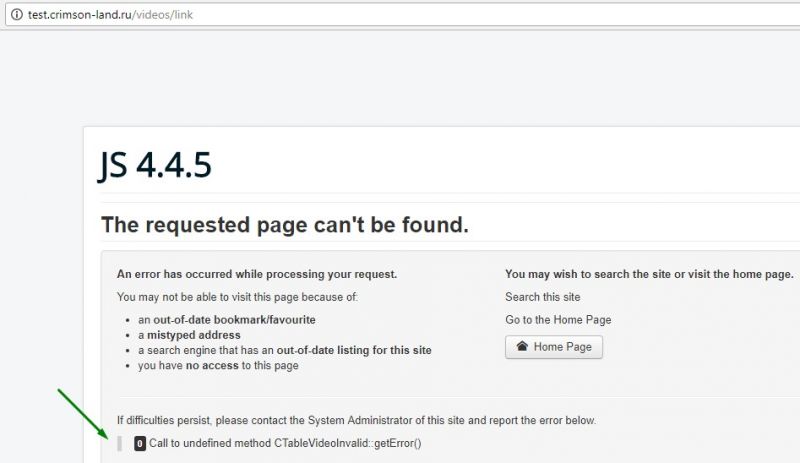Click the house icon on Home Page button
This screenshot has width=800, height=463.
(x=522, y=346)
